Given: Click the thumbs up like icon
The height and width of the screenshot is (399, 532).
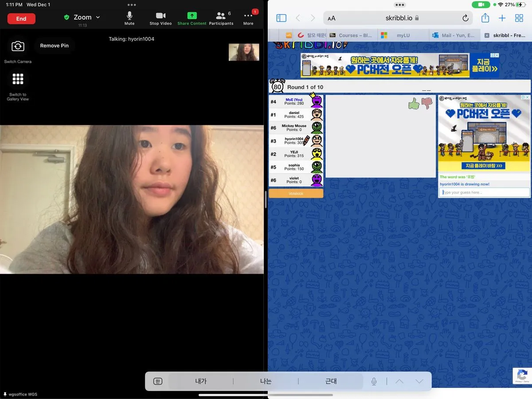Looking at the screenshot, I should coord(414,104).
